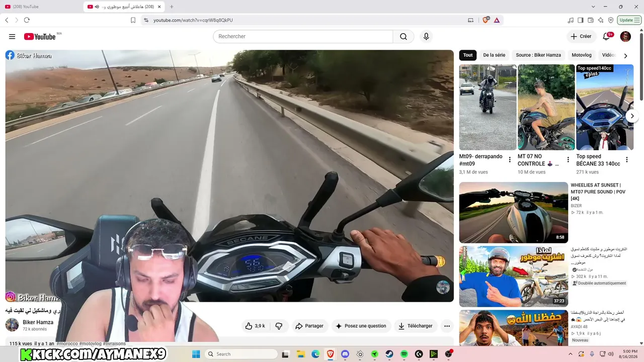Image resolution: width=644 pixels, height=362 pixels.
Task: Bookmark this page in address bar
Action: click(x=133, y=20)
